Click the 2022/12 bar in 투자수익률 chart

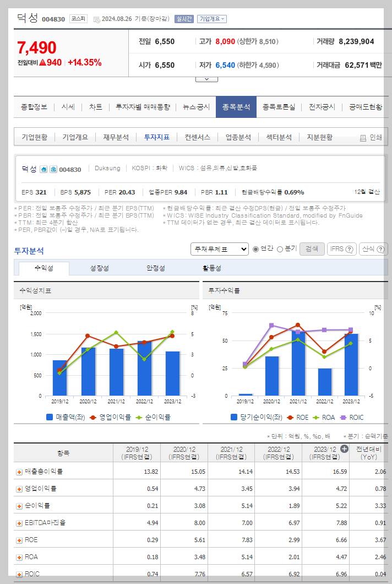[x=325, y=382]
